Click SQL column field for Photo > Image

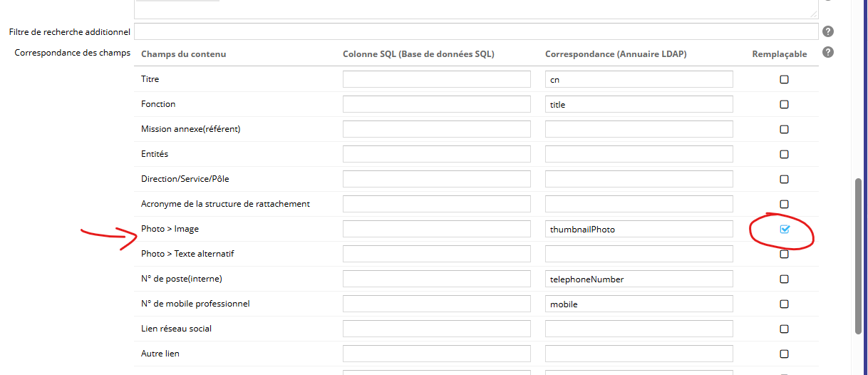pos(436,229)
